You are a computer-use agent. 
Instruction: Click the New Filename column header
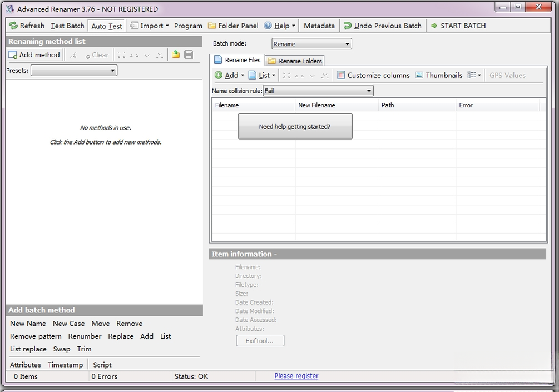click(337, 105)
